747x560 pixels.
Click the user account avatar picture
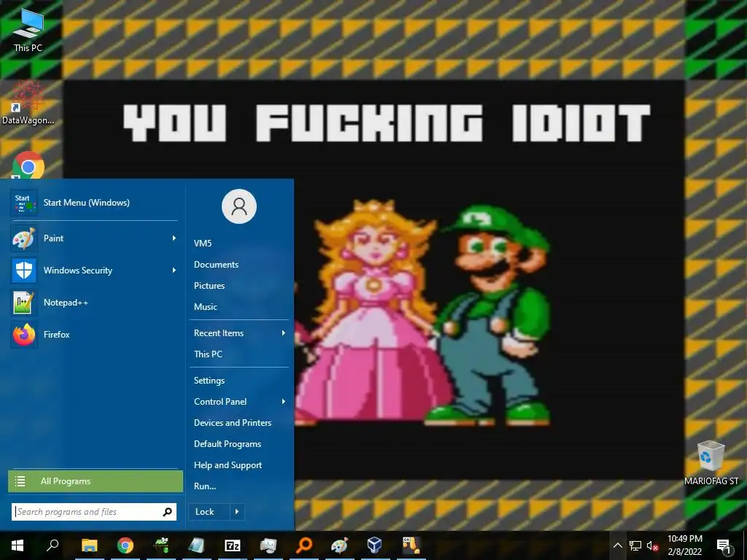point(239,206)
